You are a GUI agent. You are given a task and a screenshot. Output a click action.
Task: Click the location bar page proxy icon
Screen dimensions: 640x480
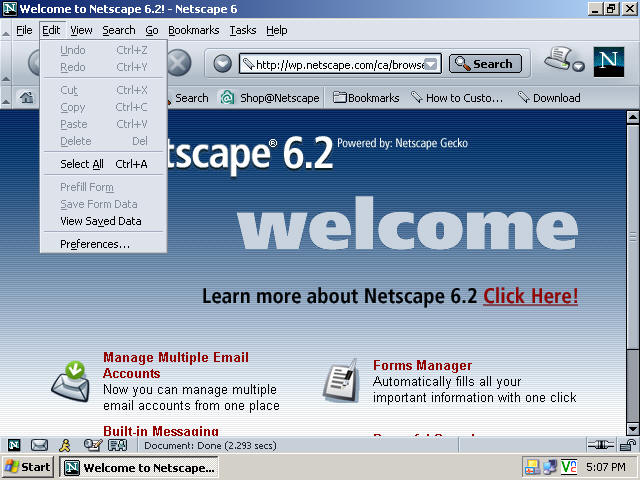click(248, 64)
